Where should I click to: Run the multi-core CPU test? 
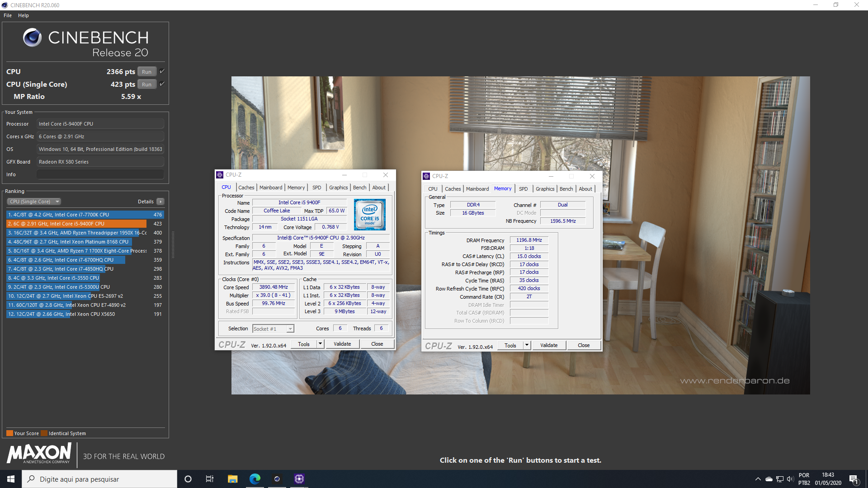[147, 72]
